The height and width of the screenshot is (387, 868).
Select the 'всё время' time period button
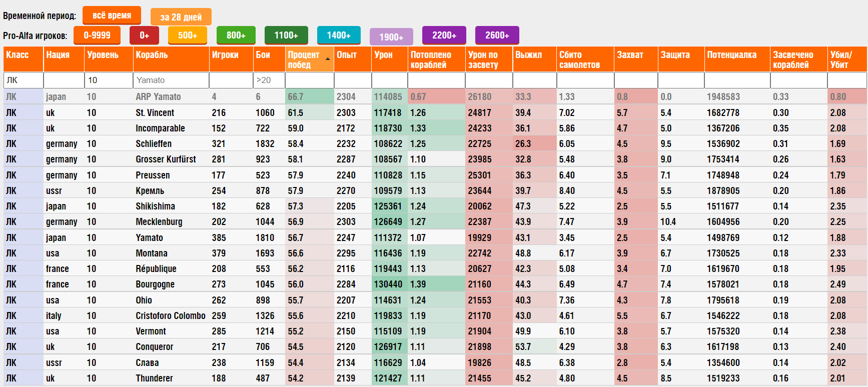click(x=112, y=15)
